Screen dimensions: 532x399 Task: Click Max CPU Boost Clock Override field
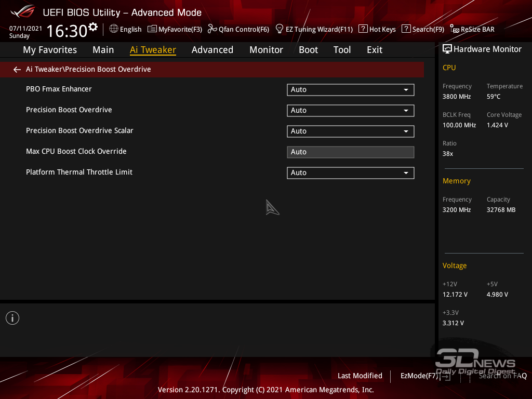[x=351, y=152]
